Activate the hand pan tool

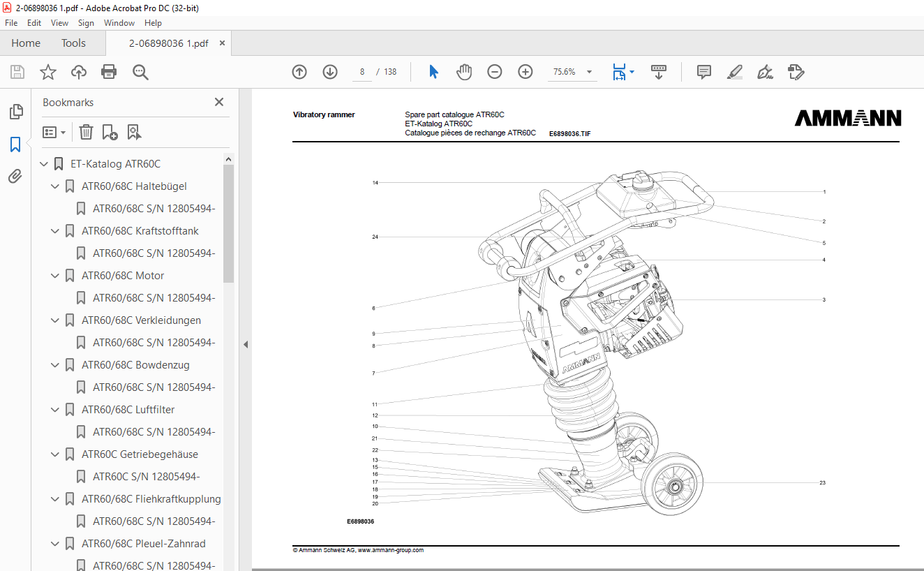point(464,72)
